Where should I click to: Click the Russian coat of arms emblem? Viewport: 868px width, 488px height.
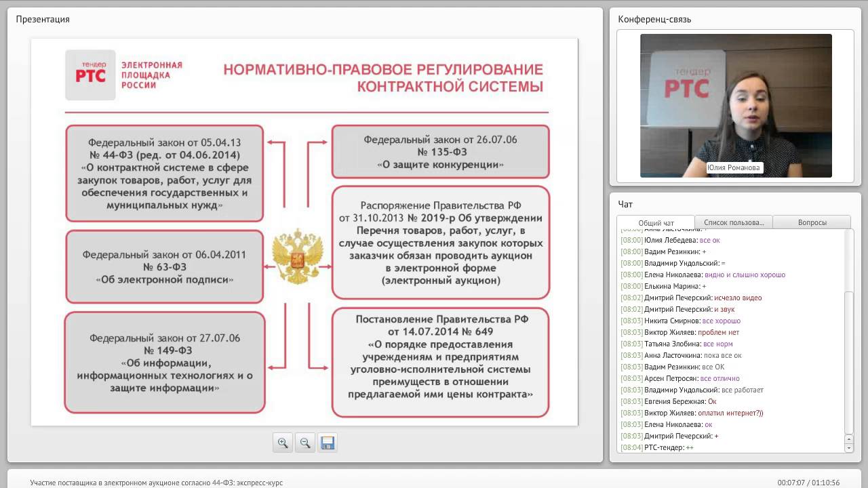coord(297,256)
